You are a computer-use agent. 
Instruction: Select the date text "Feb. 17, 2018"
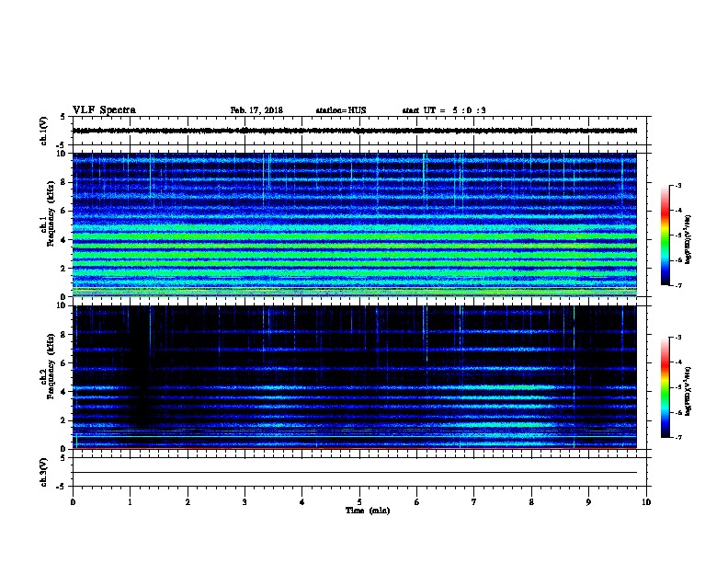(x=256, y=110)
